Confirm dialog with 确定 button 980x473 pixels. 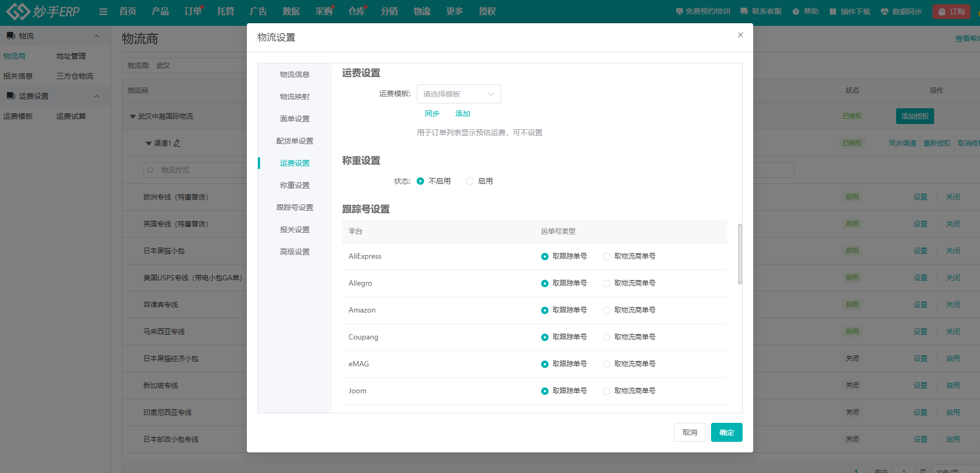[727, 432]
